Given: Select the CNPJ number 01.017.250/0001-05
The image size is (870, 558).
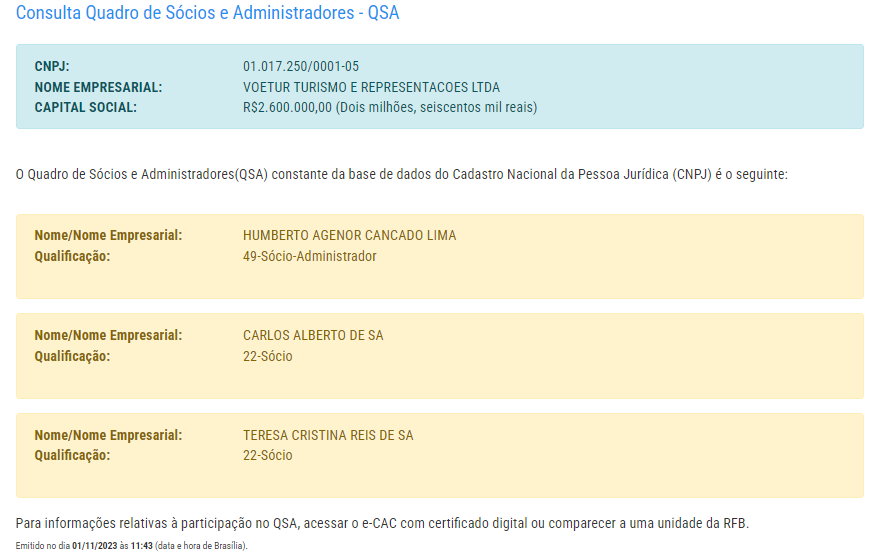Looking at the screenshot, I should click(x=301, y=67).
